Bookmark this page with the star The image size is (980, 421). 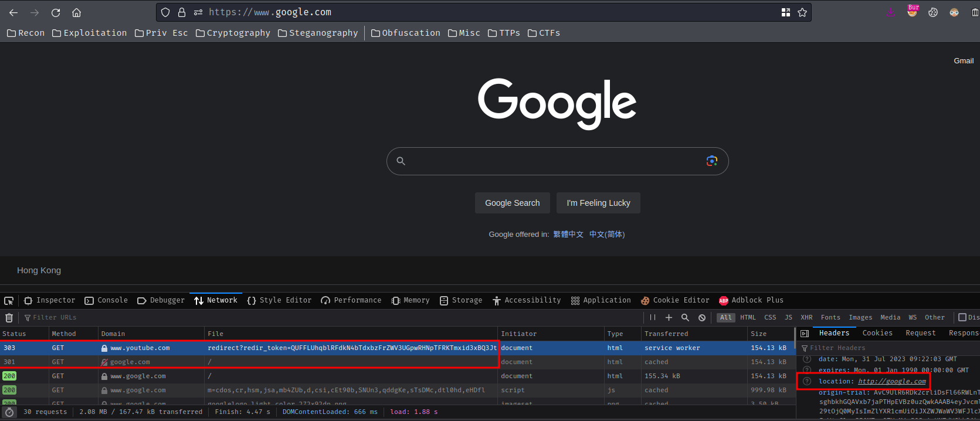click(x=802, y=12)
